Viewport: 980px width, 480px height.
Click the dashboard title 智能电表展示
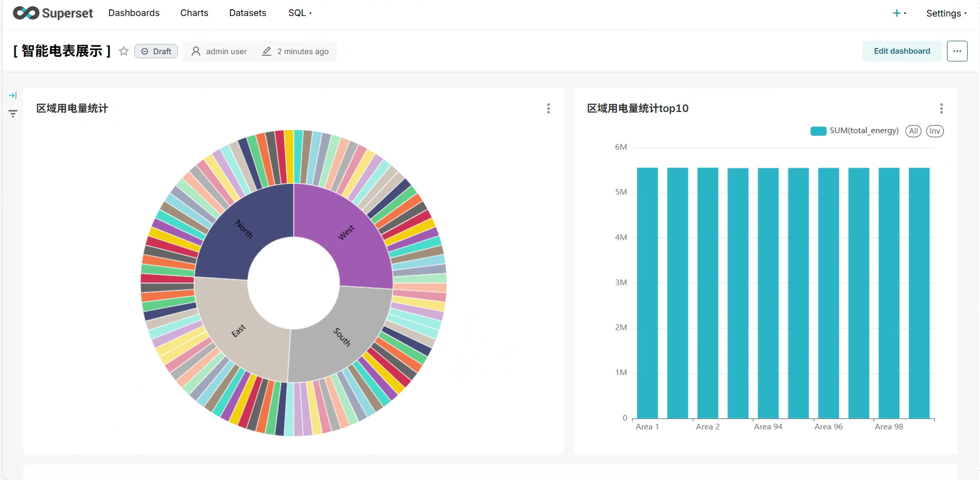coord(62,51)
